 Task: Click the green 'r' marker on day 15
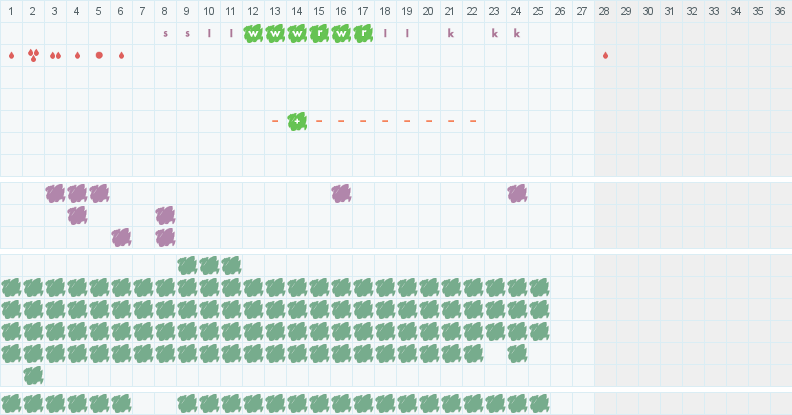(319, 33)
